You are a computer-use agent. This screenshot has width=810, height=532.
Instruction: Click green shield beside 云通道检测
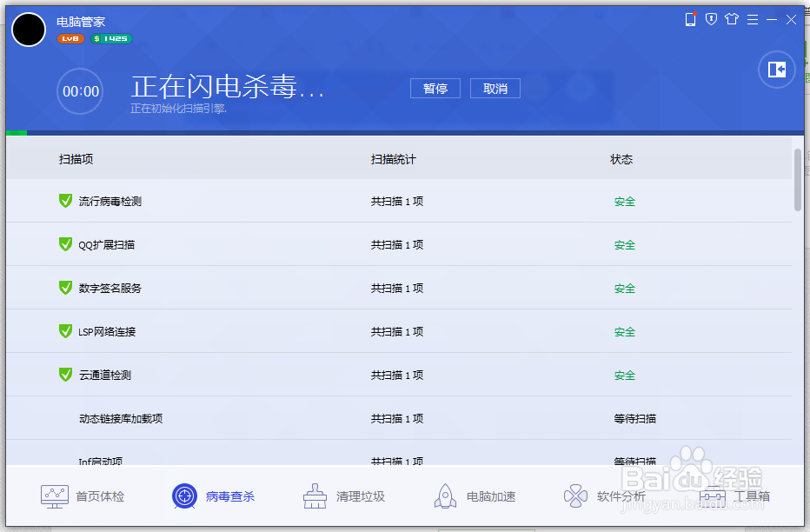[x=65, y=374]
